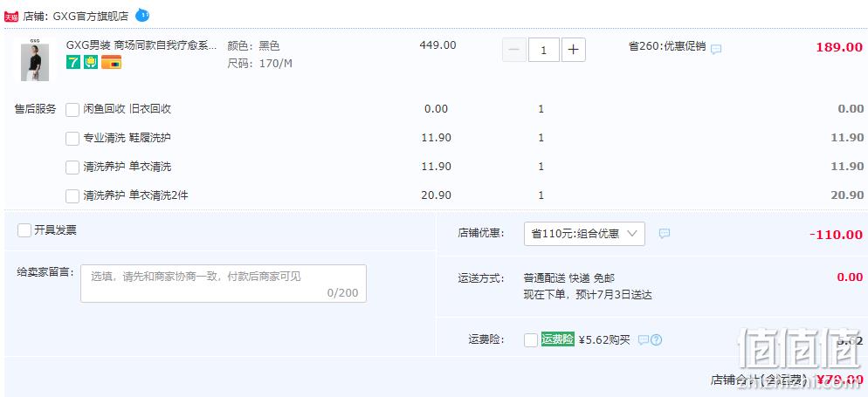This screenshot has height=397, width=868.
Task: Click the discount amount -110.00
Action: click(x=836, y=235)
